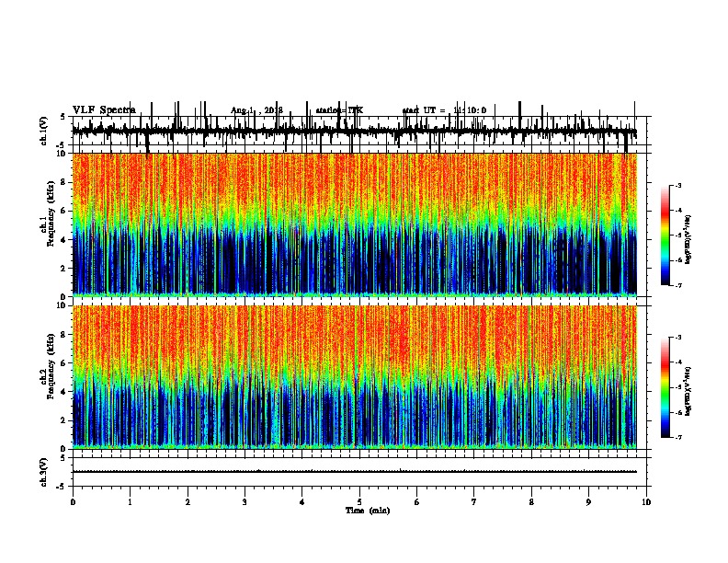Click the "0" tick on time axis
This screenshot has height=563, width=728.
pos(73,502)
